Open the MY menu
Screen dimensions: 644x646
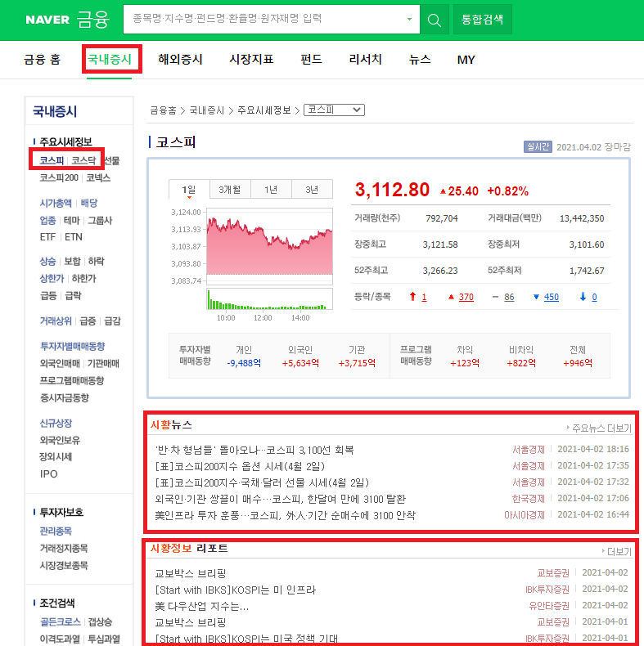(x=466, y=60)
